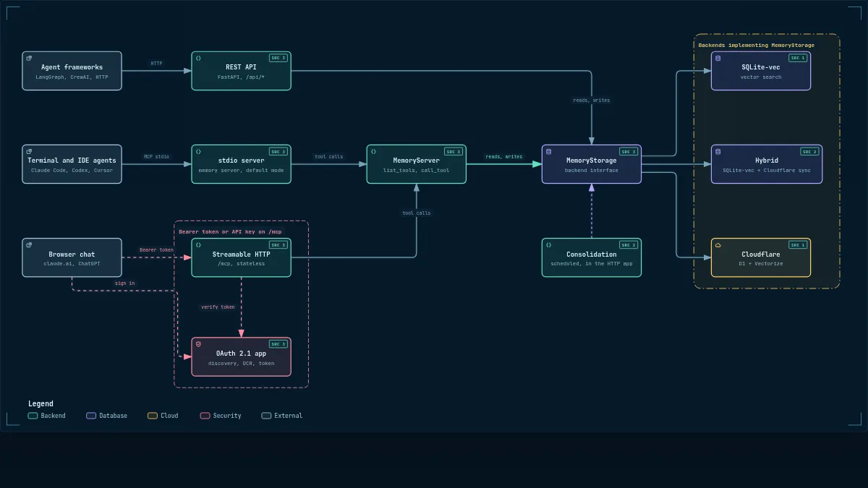
Task: Open the SRC badge on Cloudflare node
Action: click(798, 244)
